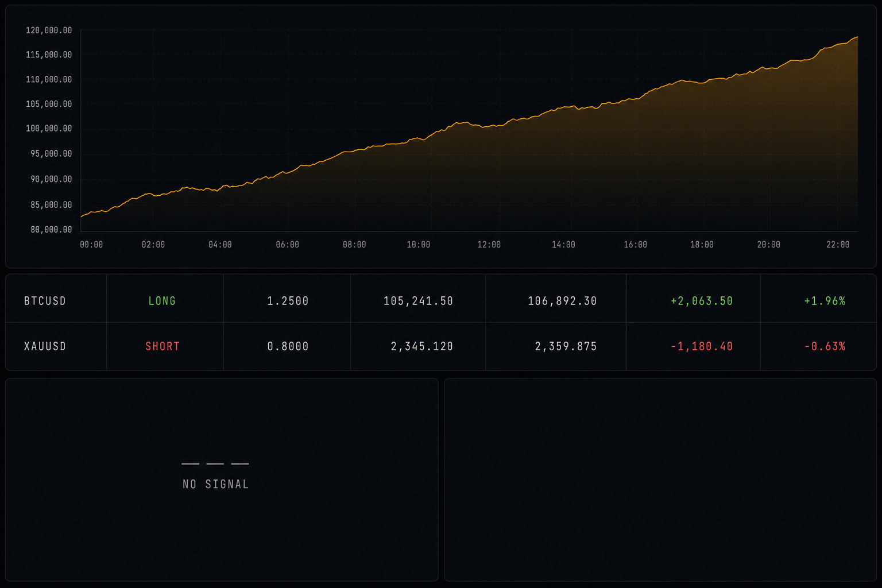
Task: Click the -1,180.40 loss value
Action: tap(702, 346)
